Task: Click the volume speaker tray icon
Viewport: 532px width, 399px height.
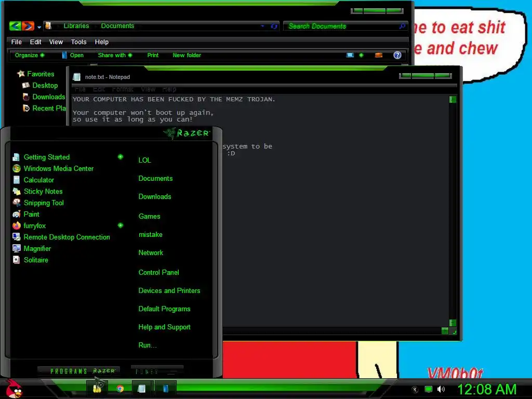Action: (441, 389)
